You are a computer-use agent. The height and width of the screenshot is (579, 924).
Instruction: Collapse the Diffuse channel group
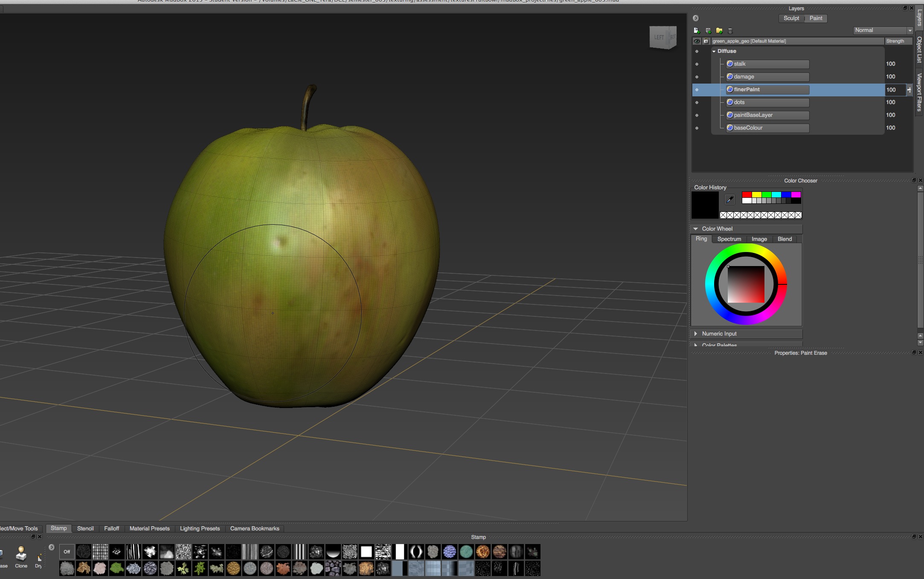[714, 51]
